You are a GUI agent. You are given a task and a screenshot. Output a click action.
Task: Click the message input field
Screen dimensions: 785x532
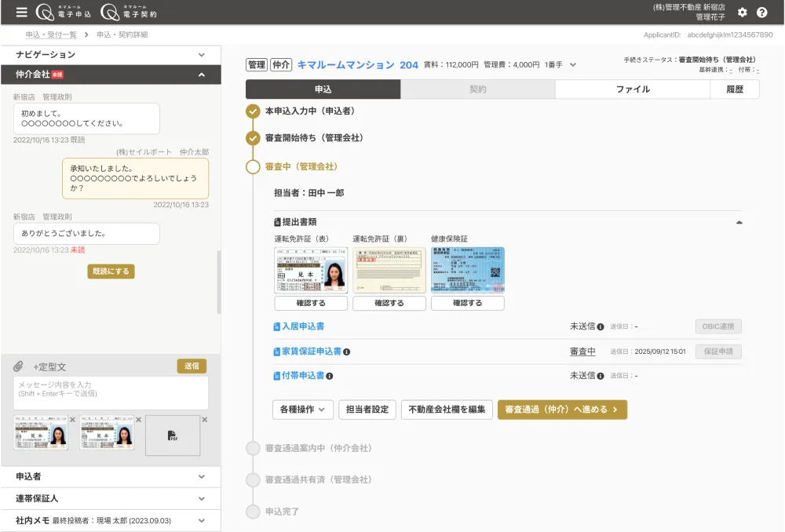[x=111, y=392]
